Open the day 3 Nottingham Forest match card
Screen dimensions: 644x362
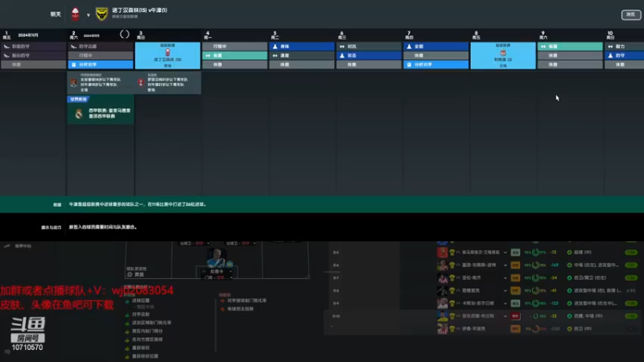(x=167, y=56)
